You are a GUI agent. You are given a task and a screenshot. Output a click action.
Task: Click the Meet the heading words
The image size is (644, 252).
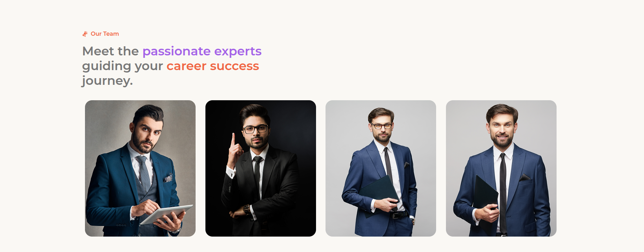pos(110,51)
